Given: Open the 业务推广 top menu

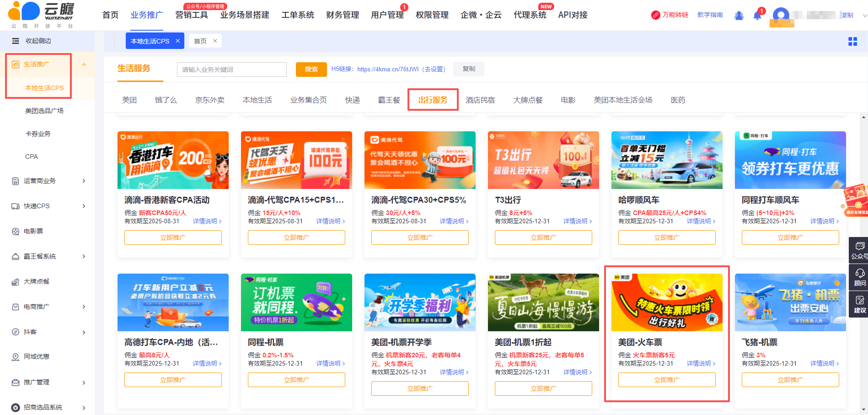Looking at the screenshot, I should [147, 15].
